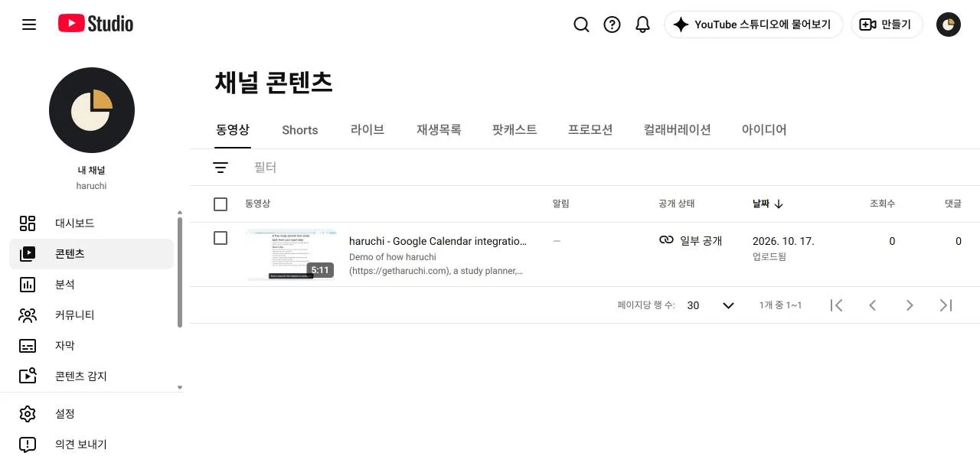The height and width of the screenshot is (466, 980).
Task: Open 커뮤니티 in sidebar
Action: click(92, 315)
